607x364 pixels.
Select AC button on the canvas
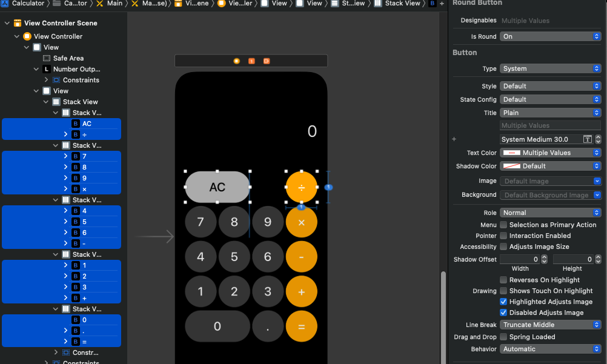pos(217,187)
